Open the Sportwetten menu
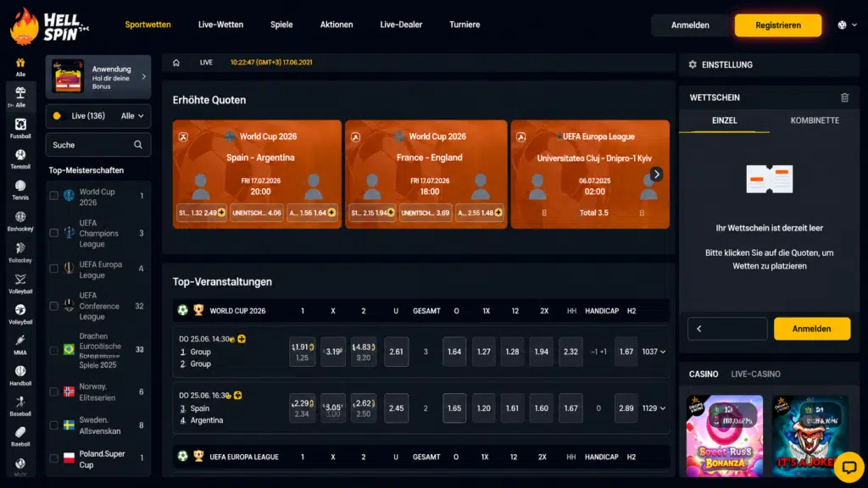 [x=147, y=25]
